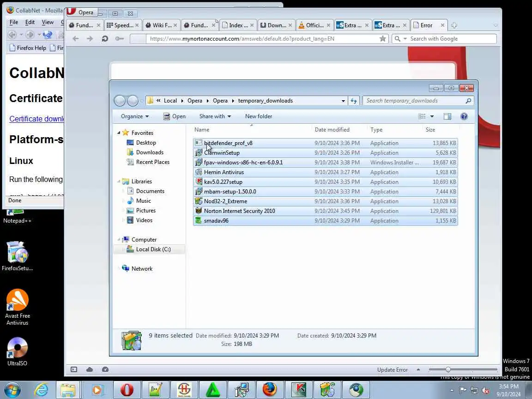Viewport: 532px width, 399px height.
Task: Bookmark page with star icon in address bar
Action: (383, 39)
